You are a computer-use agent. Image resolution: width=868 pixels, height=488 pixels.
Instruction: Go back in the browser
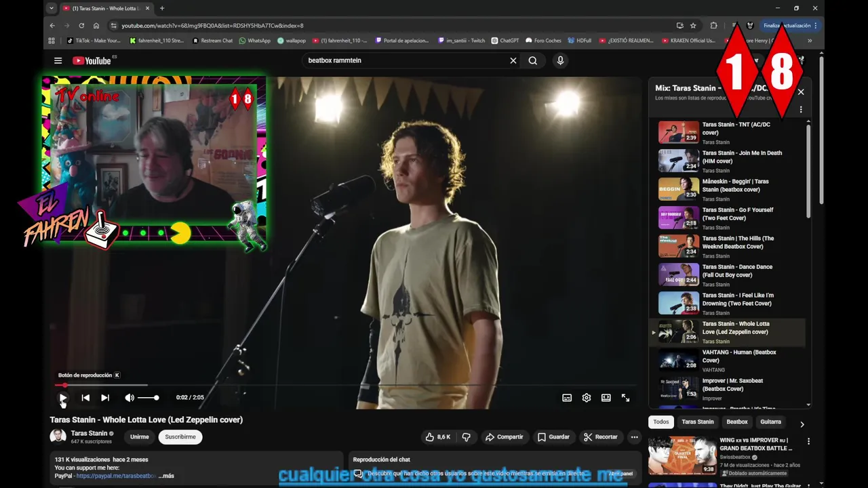click(x=52, y=26)
